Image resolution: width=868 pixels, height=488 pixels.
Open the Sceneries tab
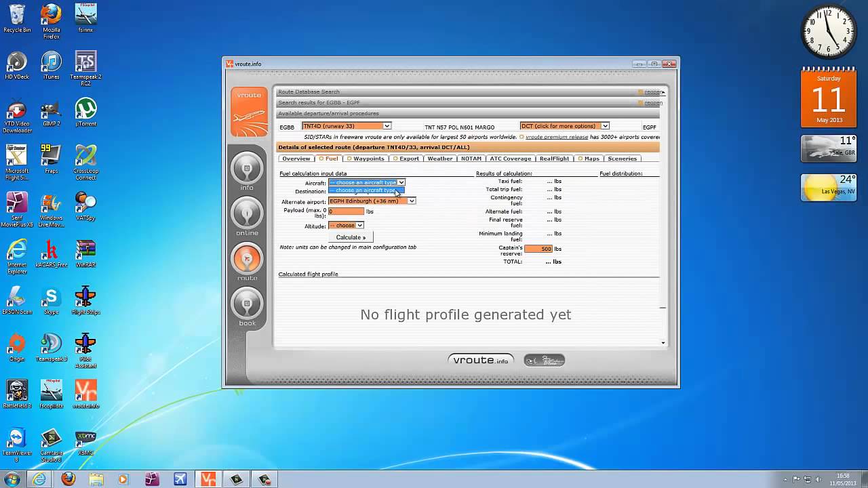pyautogui.click(x=622, y=159)
